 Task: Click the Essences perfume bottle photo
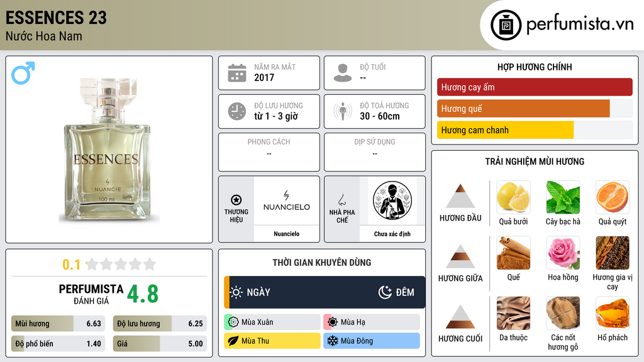(x=108, y=150)
